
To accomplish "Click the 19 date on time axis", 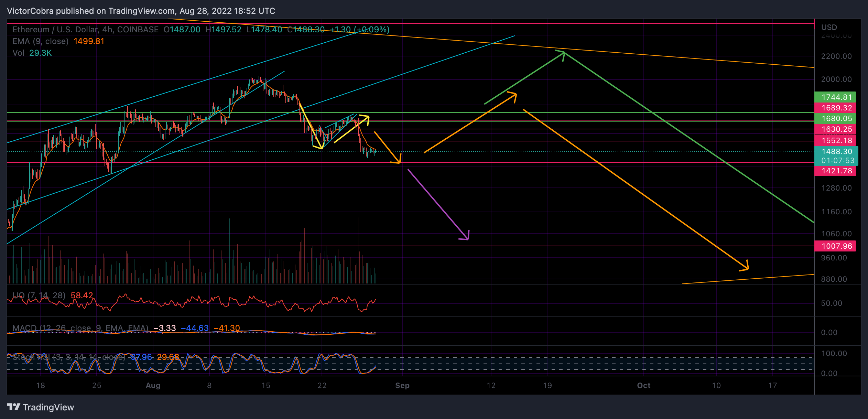I will pyautogui.click(x=547, y=386).
